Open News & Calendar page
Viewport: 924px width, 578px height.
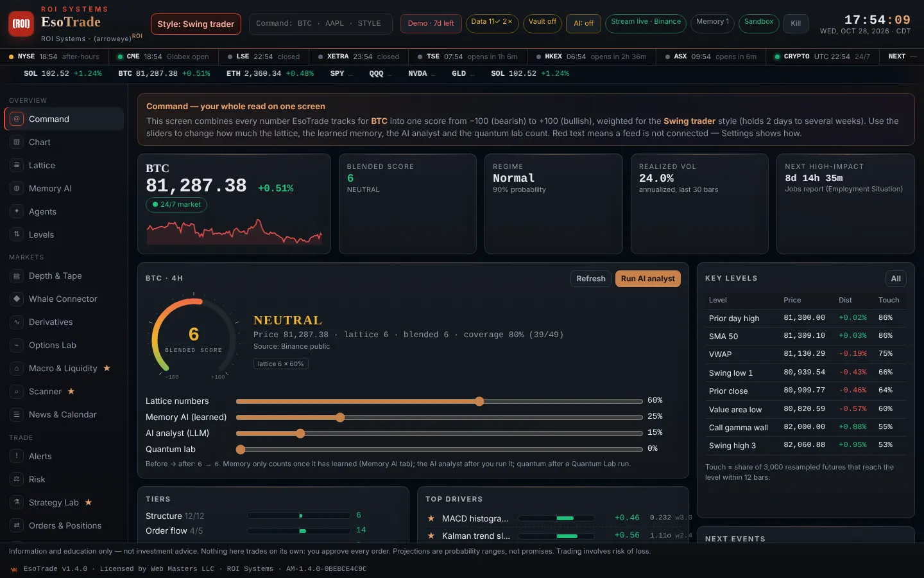coord(64,414)
